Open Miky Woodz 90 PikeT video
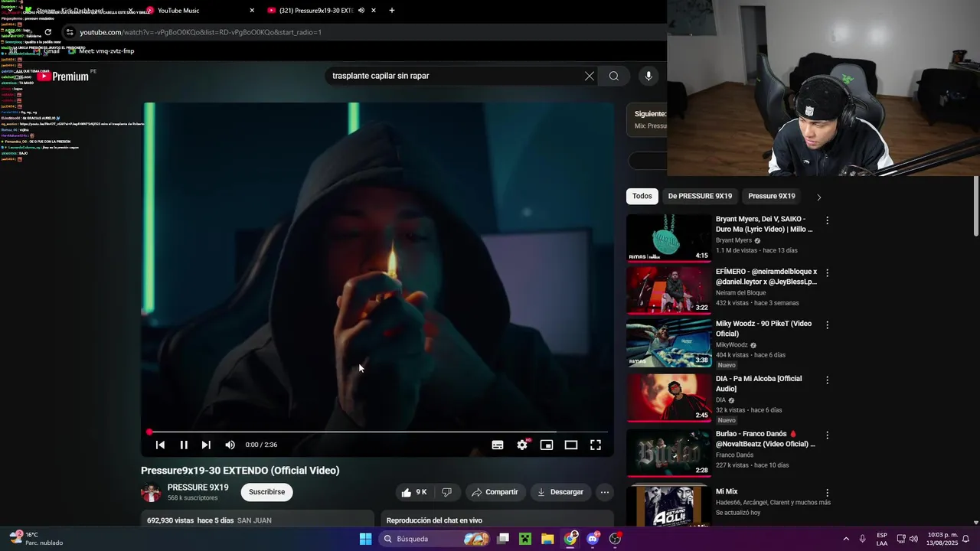 tap(669, 343)
